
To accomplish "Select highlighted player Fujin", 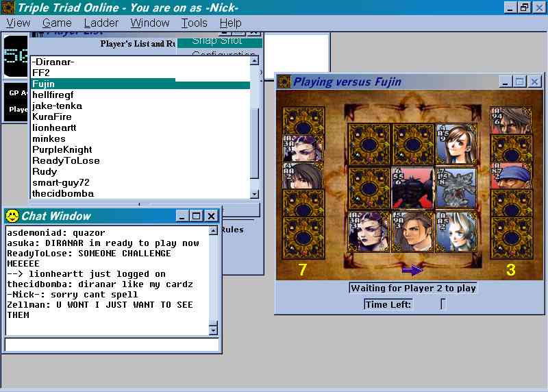I will (x=140, y=84).
